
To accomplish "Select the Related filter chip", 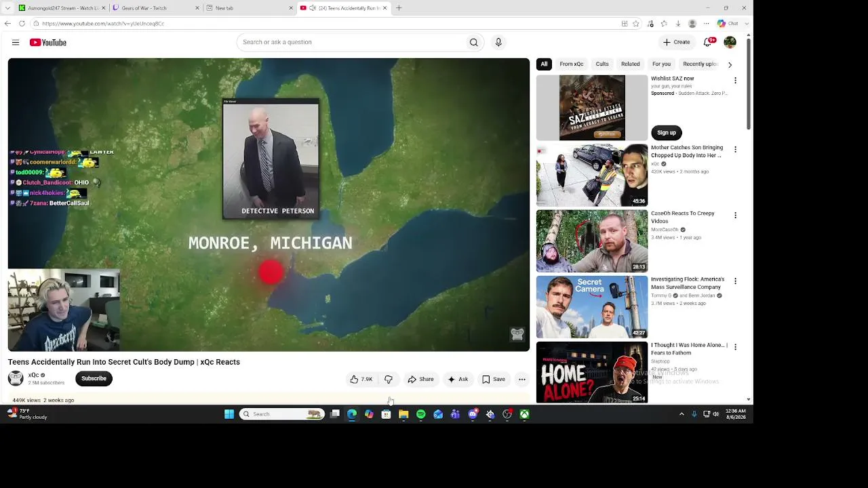I will (631, 64).
